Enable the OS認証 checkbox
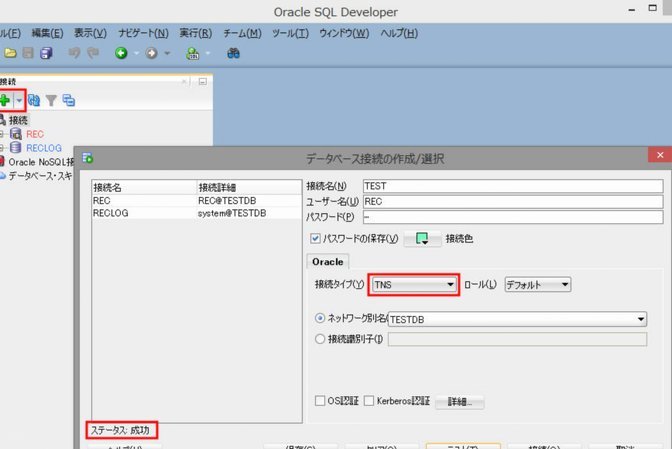The image size is (672, 449). coord(320,401)
